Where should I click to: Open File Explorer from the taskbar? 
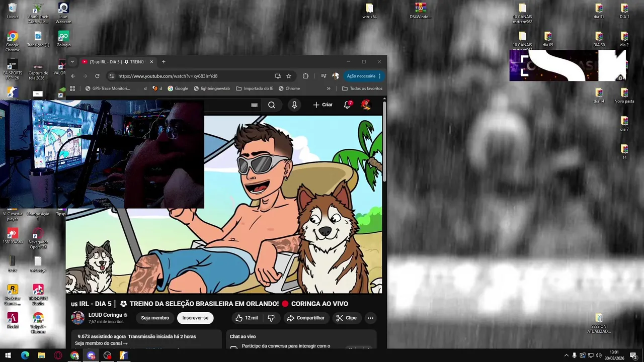[x=41, y=355]
